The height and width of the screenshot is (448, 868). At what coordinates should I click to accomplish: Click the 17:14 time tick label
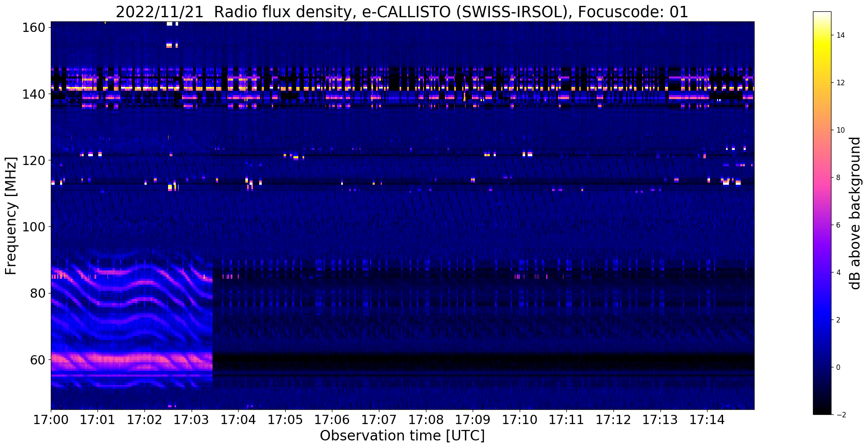click(708, 419)
